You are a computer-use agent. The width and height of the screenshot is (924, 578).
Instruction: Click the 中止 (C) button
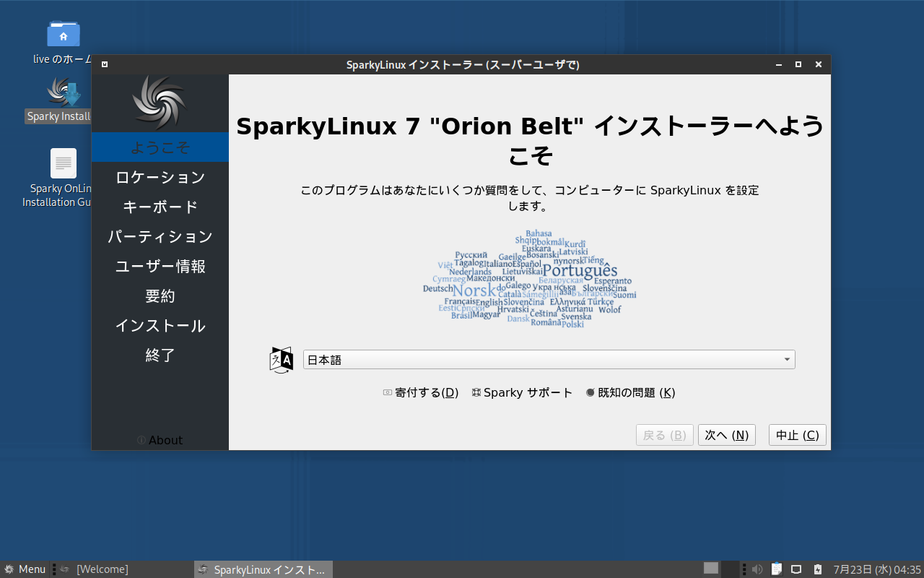(798, 435)
